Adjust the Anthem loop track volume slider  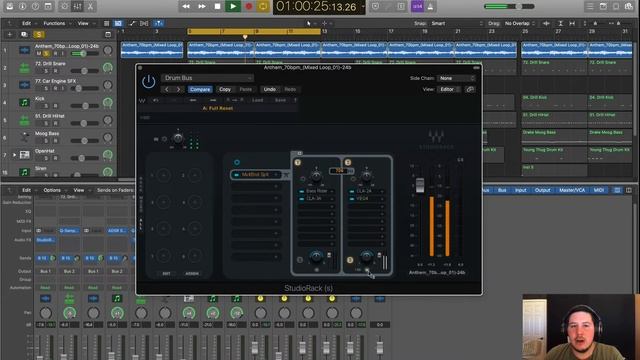click(x=84, y=53)
